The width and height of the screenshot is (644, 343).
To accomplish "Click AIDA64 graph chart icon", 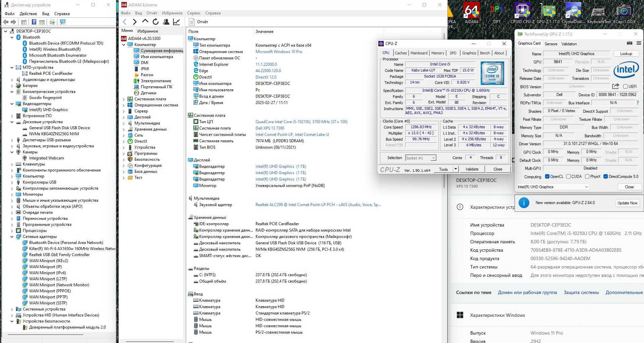I will point(176,22).
